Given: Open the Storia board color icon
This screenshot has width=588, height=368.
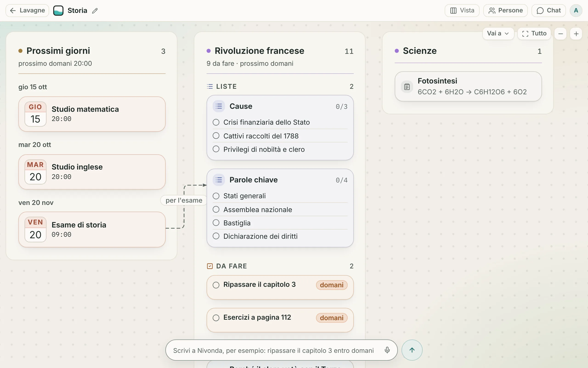Looking at the screenshot, I should (58, 11).
